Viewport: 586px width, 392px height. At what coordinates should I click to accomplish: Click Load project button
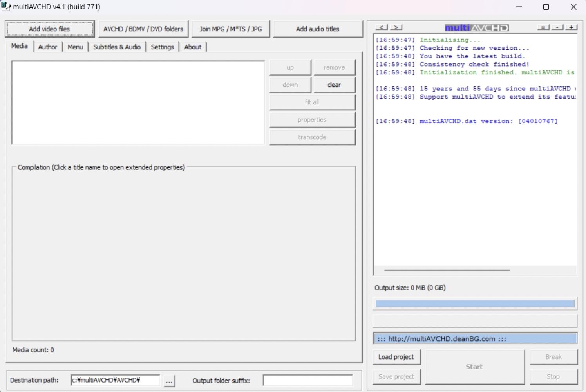coord(396,357)
